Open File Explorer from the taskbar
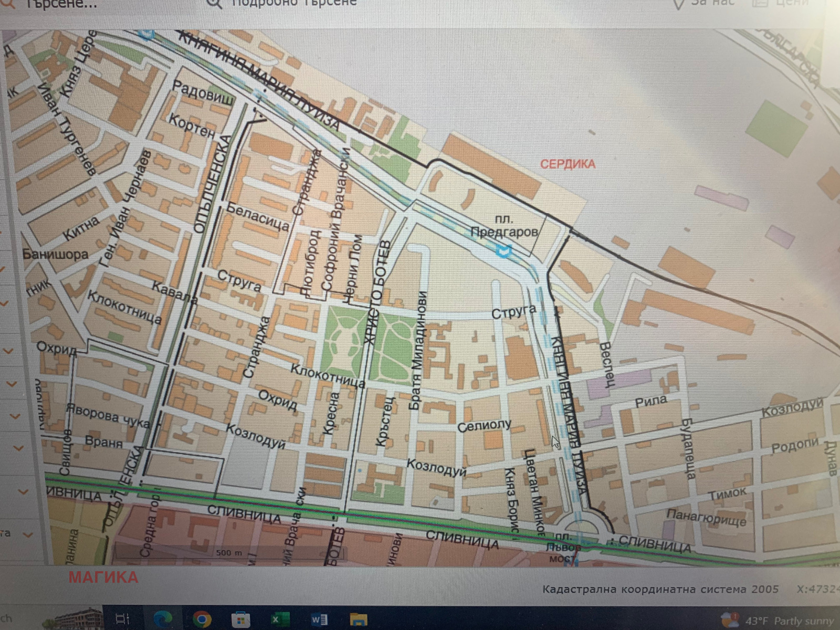The height and width of the screenshot is (630, 840). click(358, 619)
